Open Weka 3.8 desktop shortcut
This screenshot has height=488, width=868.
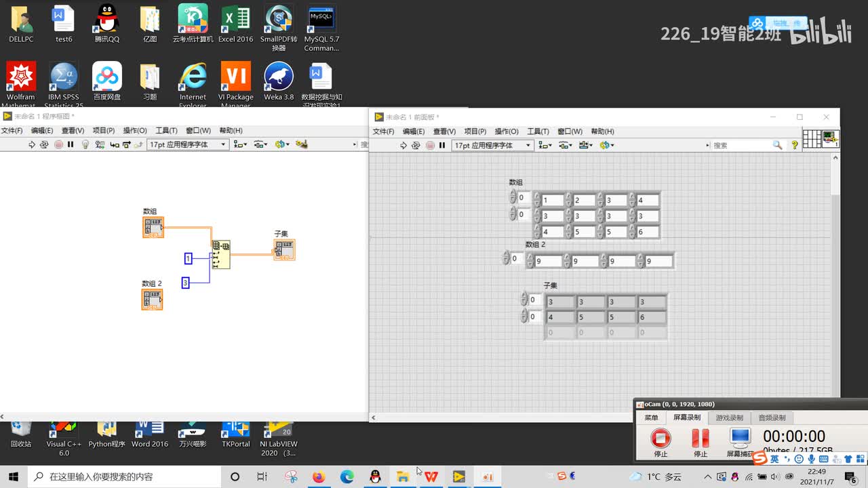pyautogui.click(x=279, y=83)
